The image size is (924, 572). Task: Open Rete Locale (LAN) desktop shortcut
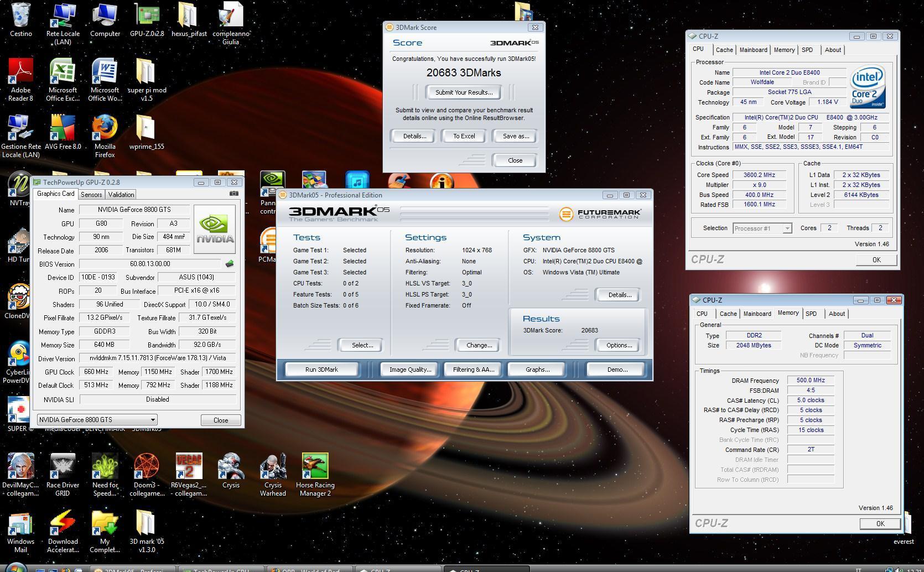pyautogui.click(x=63, y=23)
